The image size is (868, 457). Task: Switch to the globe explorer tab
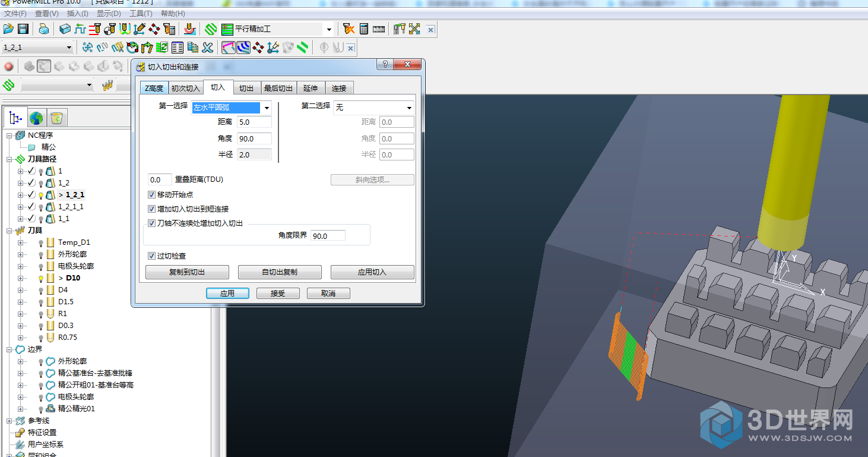click(x=36, y=118)
